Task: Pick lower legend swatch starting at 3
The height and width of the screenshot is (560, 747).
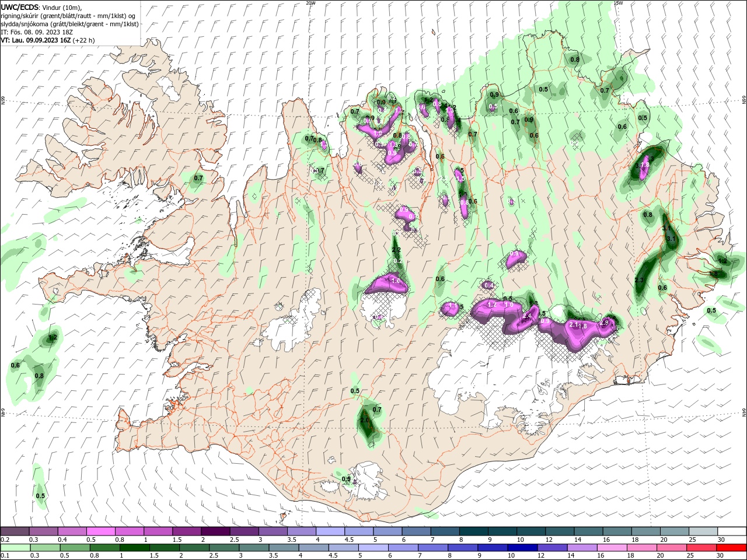Action: coord(253,548)
